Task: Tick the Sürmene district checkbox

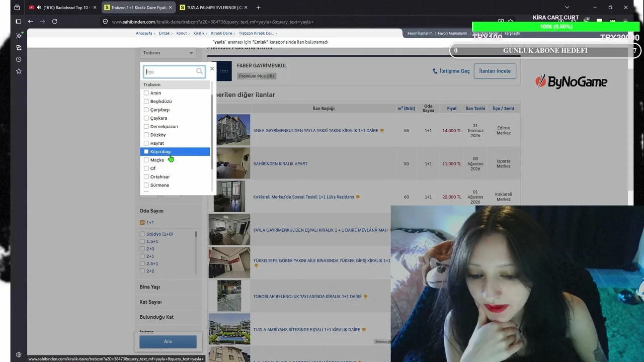Action: tap(146, 185)
